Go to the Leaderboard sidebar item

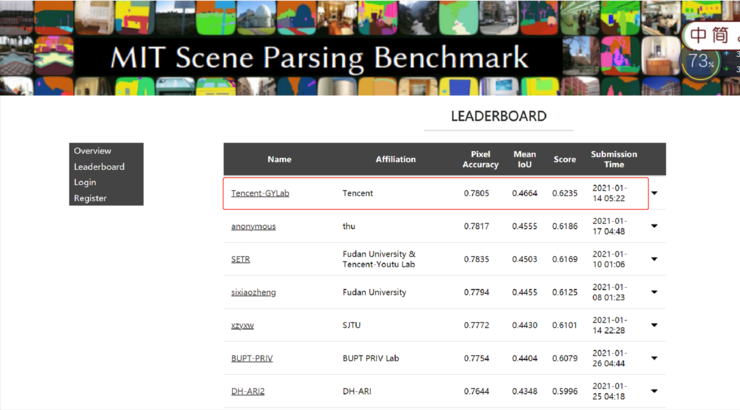click(x=99, y=167)
